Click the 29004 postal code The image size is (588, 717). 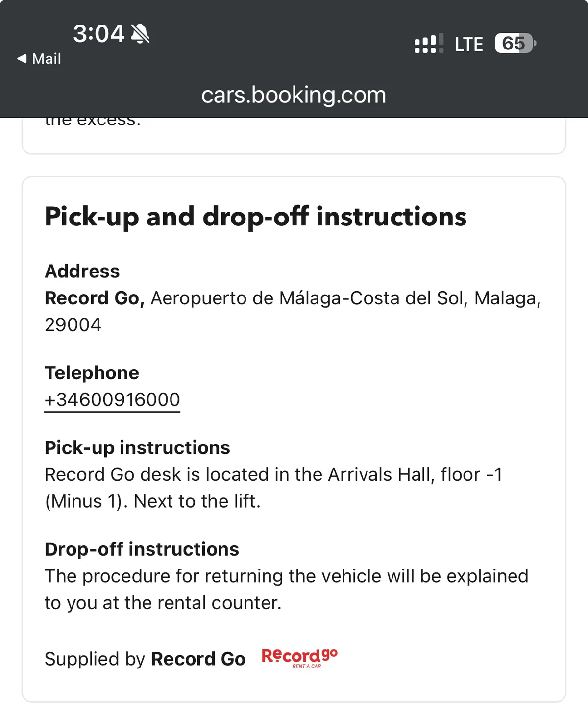[x=73, y=325]
